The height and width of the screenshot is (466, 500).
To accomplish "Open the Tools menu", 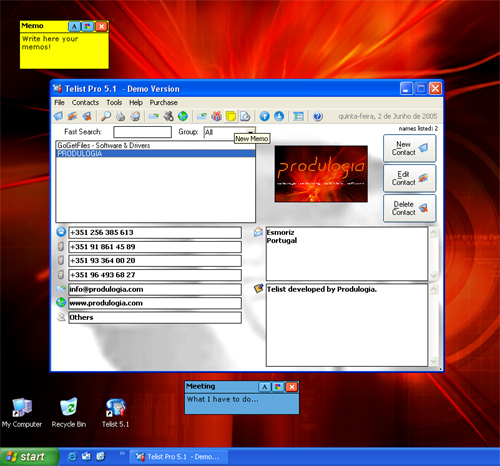I will (x=114, y=102).
